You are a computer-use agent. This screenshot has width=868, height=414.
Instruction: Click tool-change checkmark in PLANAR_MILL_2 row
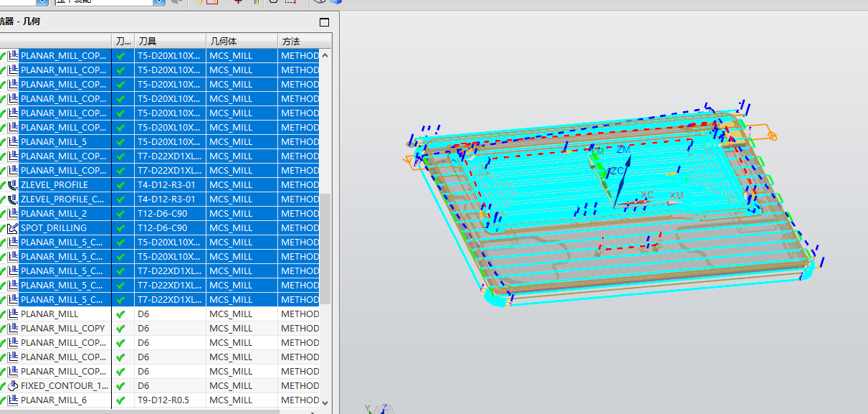[x=120, y=213]
